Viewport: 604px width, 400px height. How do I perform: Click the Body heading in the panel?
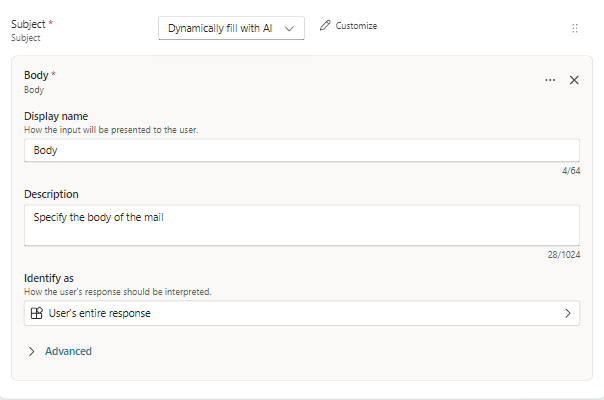[36, 75]
